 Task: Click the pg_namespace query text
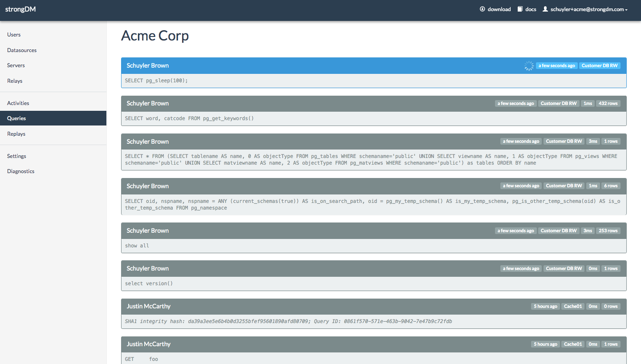pyautogui.click(x=373, y=205)
